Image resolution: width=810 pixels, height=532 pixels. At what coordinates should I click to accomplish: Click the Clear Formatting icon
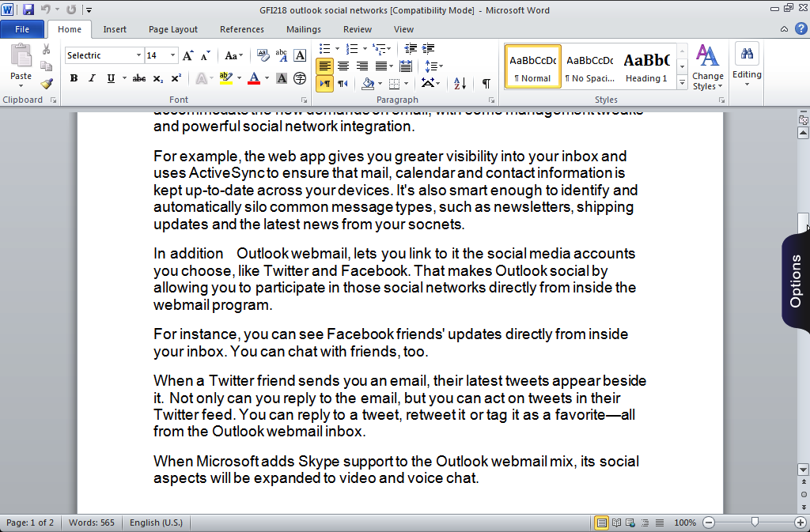[263, 55]
